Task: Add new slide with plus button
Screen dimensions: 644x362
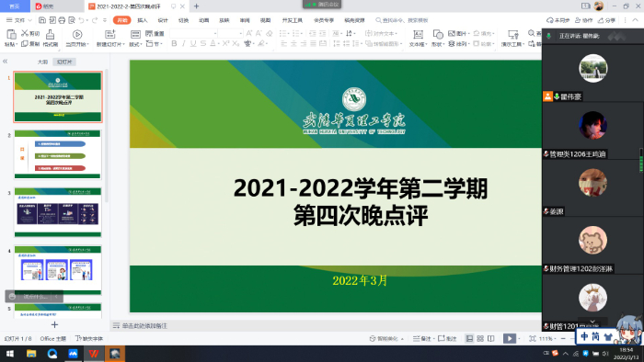Action: (54, 324)
